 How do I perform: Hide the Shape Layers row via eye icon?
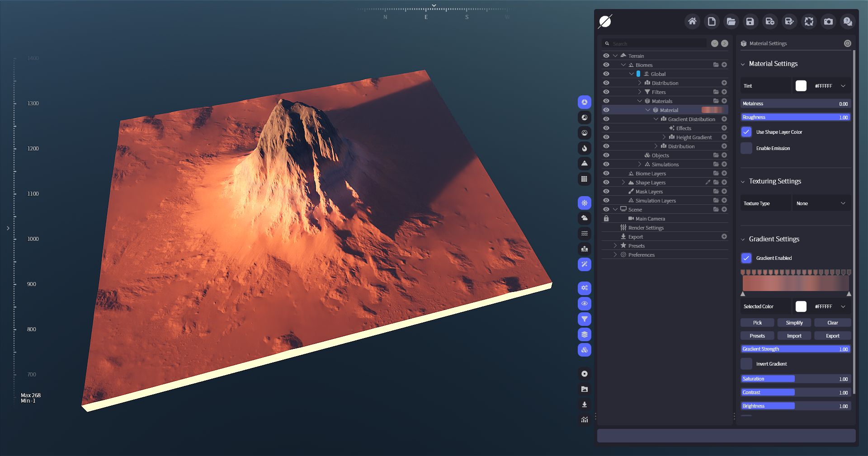pyautogui.click(x=606, y=183)
